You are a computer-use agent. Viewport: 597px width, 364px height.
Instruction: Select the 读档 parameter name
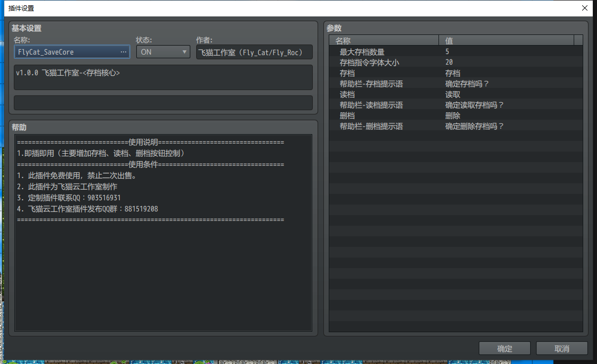(347, 94)
